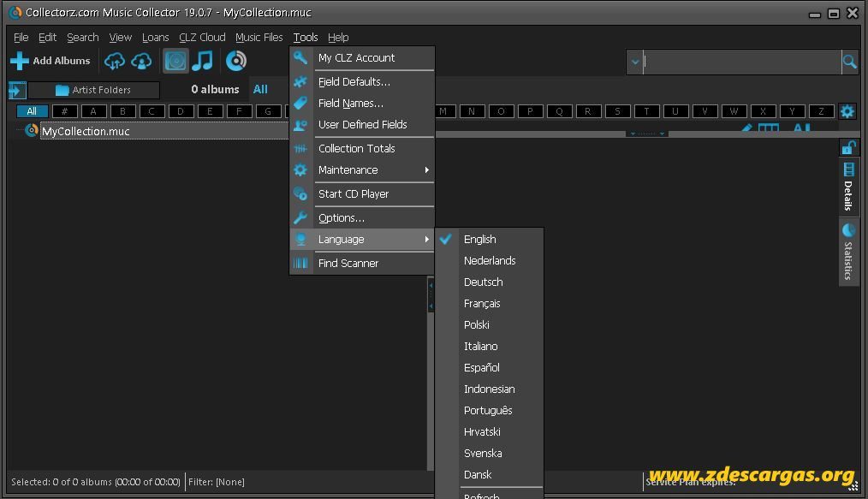
Task: Select Deutsch language
Action: 490,282
